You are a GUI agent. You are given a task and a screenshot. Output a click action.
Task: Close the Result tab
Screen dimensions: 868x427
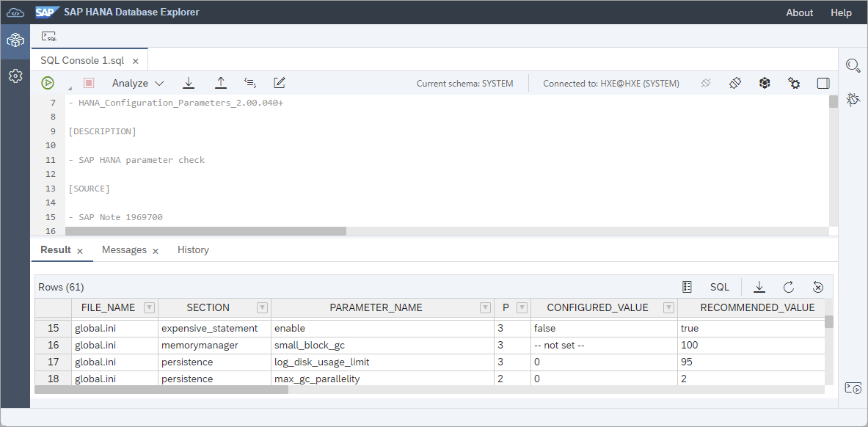tap(80, 251)
